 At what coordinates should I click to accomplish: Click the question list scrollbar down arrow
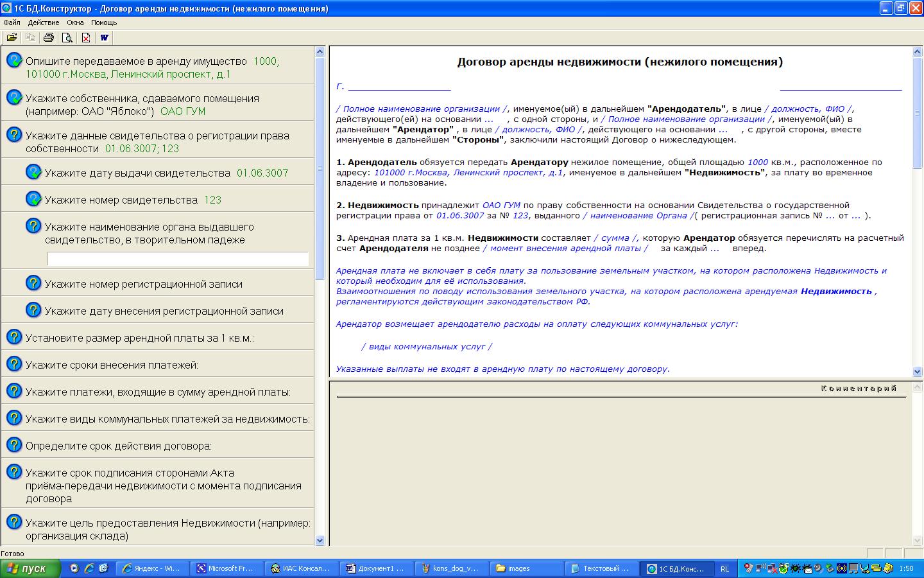pyautogui.click(x=321, y=540)
